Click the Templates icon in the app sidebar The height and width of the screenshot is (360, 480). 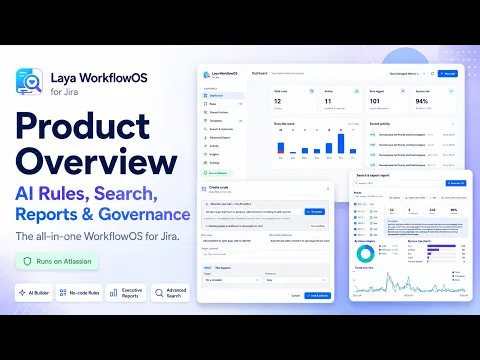pyautogui.click(x=205, y=121)
